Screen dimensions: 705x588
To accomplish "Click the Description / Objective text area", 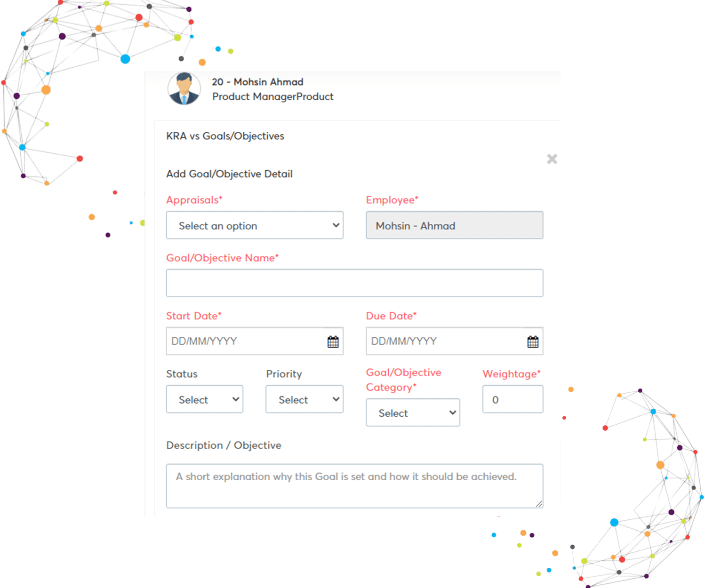I will [354, 486].
